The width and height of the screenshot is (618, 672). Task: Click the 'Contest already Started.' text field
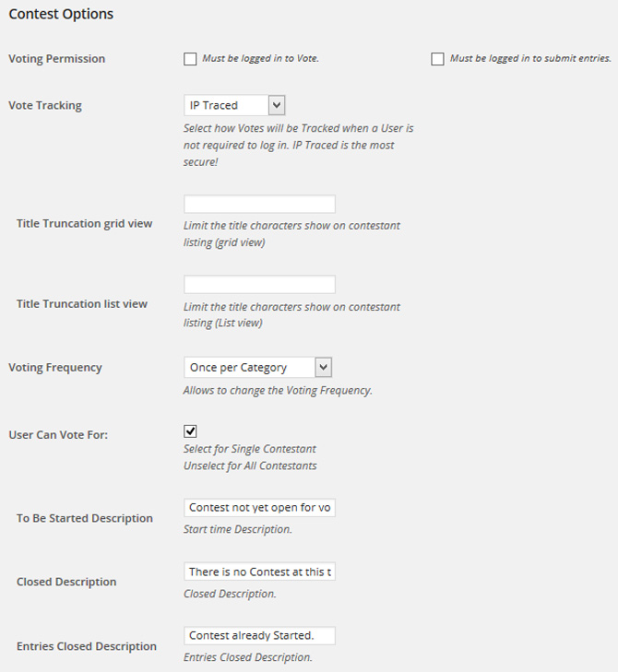tap(259, 635)
